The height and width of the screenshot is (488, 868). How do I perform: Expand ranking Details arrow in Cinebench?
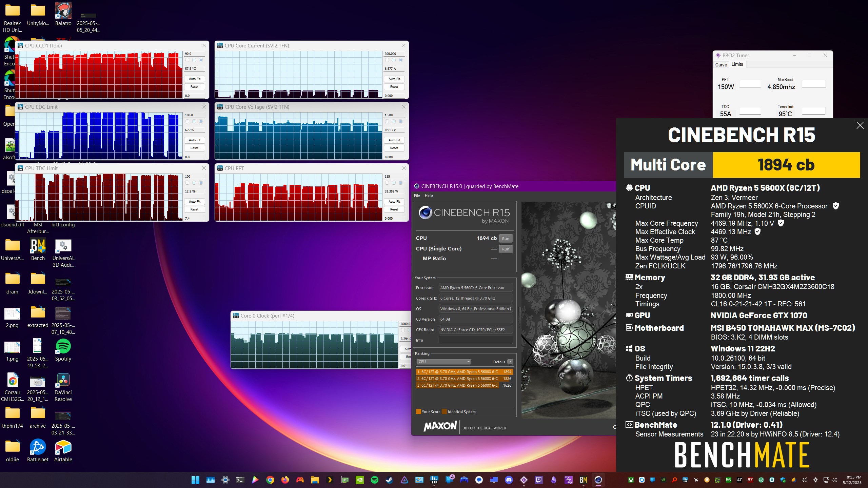[x=510, y=362]
